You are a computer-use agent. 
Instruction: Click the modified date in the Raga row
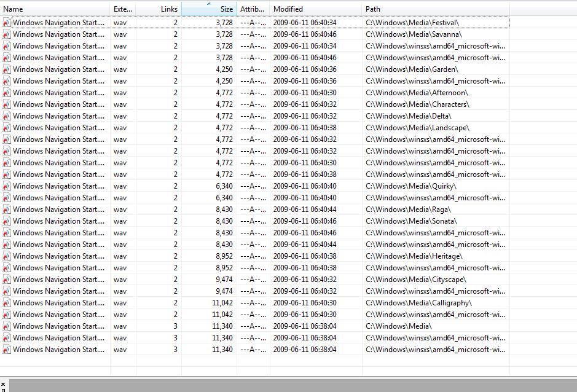pos(305,210)
